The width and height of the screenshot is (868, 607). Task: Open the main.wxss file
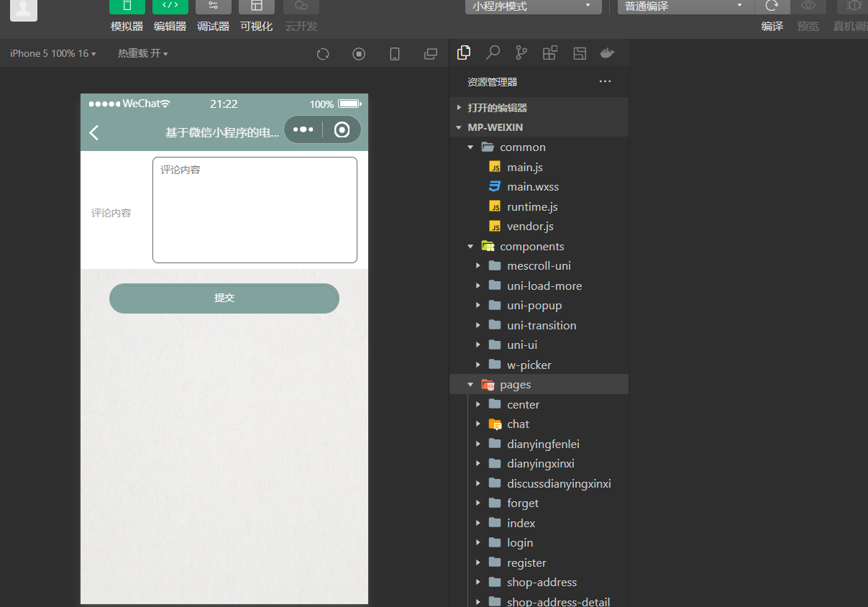tap(539, 187)
